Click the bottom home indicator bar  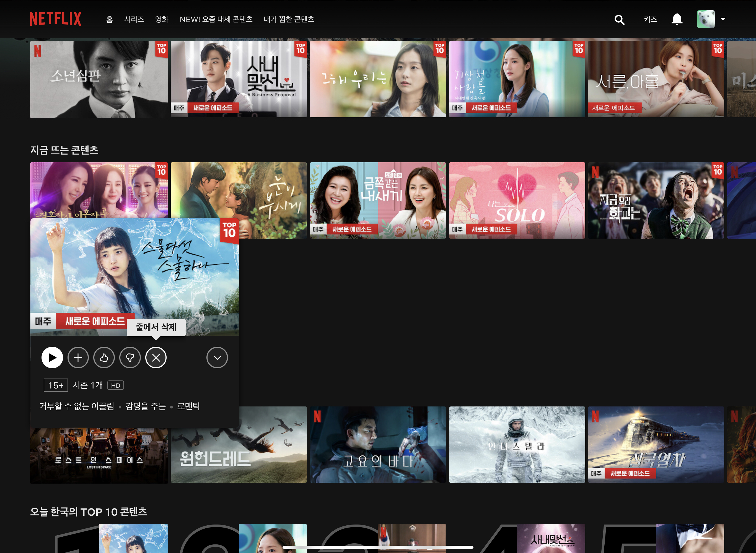coord(378,547)
